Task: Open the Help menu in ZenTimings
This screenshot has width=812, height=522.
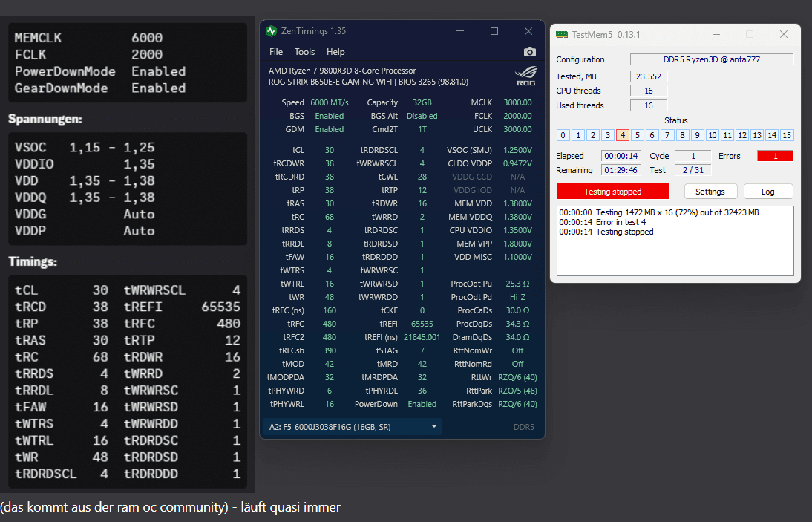Action: 335,52
